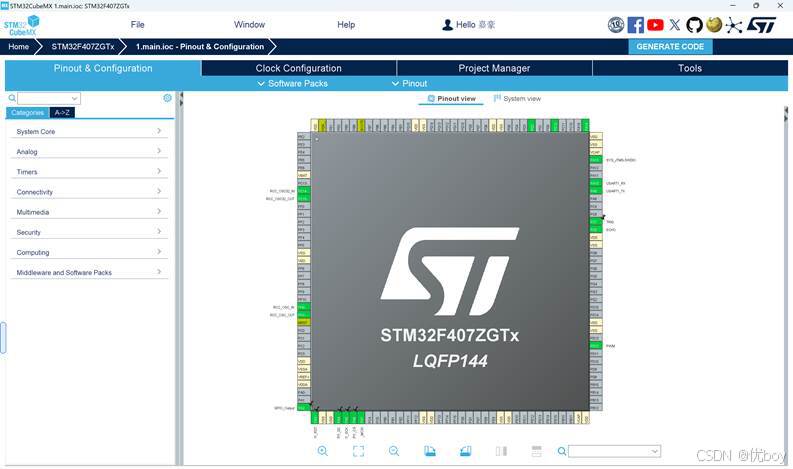Expand System Core category
The width and height of the screenshot is (793, 469).
[x=89, y=132]
